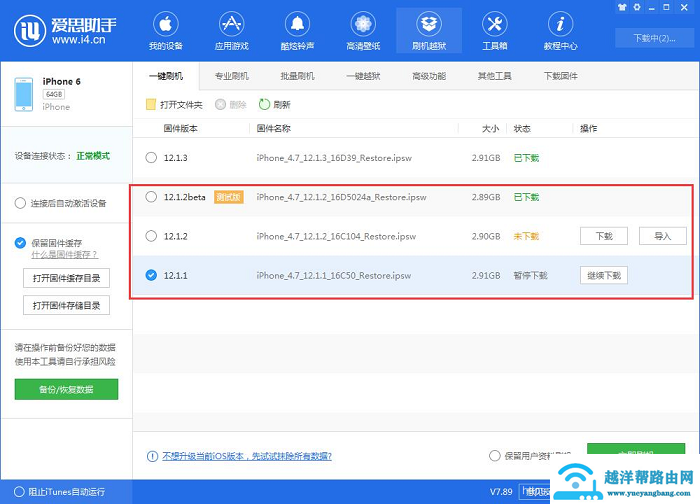Select firmware 12.1.2beta radio button
The height and width of the screenshot is (504, 700).
tap(151, 197)
